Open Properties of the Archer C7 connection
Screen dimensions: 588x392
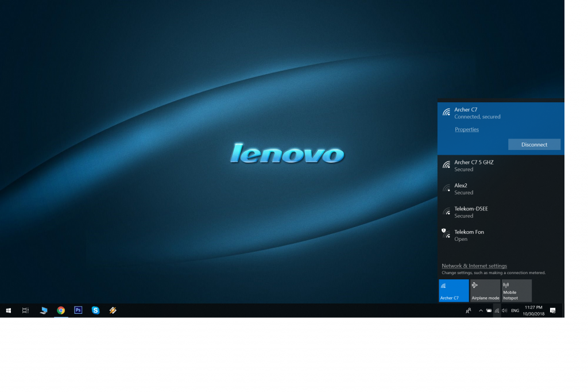(x=467, y=129)
